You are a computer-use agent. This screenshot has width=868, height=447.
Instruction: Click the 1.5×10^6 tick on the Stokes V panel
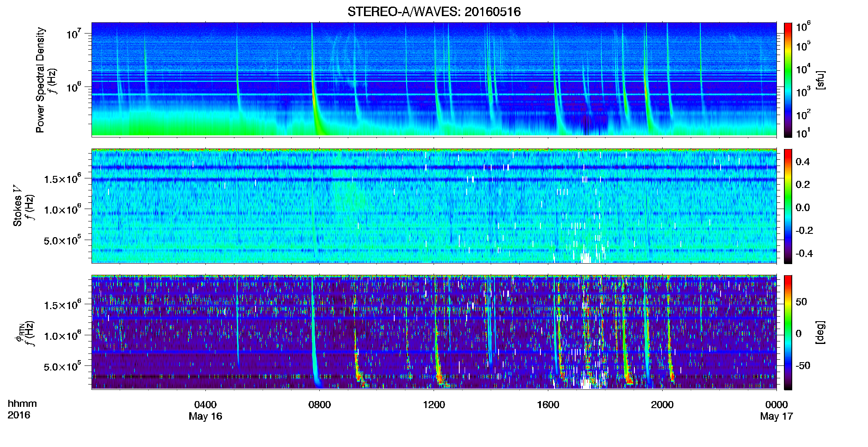62,178
